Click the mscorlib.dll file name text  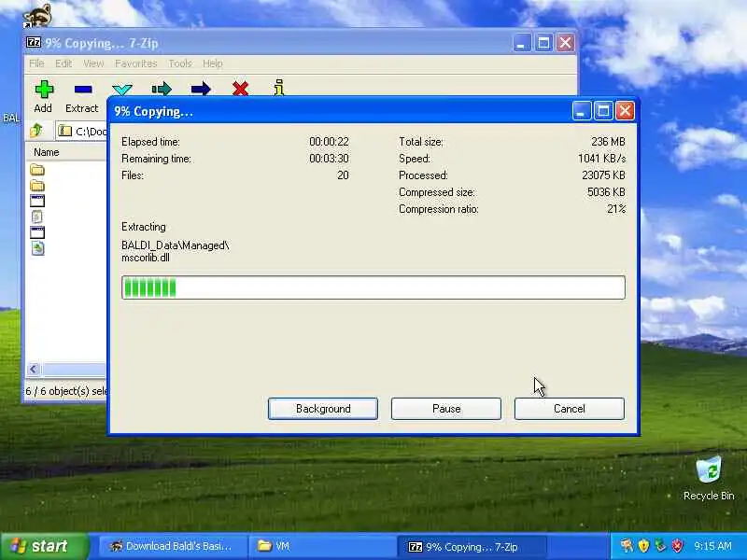(x=146, y=258)
